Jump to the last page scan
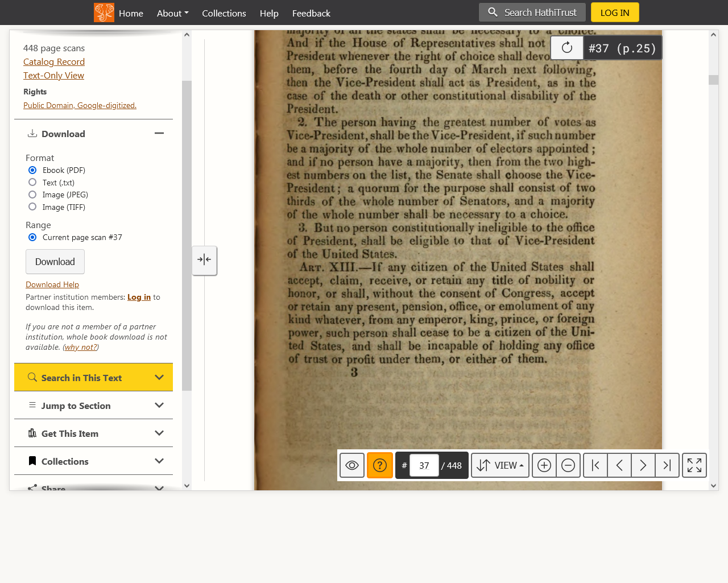 (x=667, y=465)
